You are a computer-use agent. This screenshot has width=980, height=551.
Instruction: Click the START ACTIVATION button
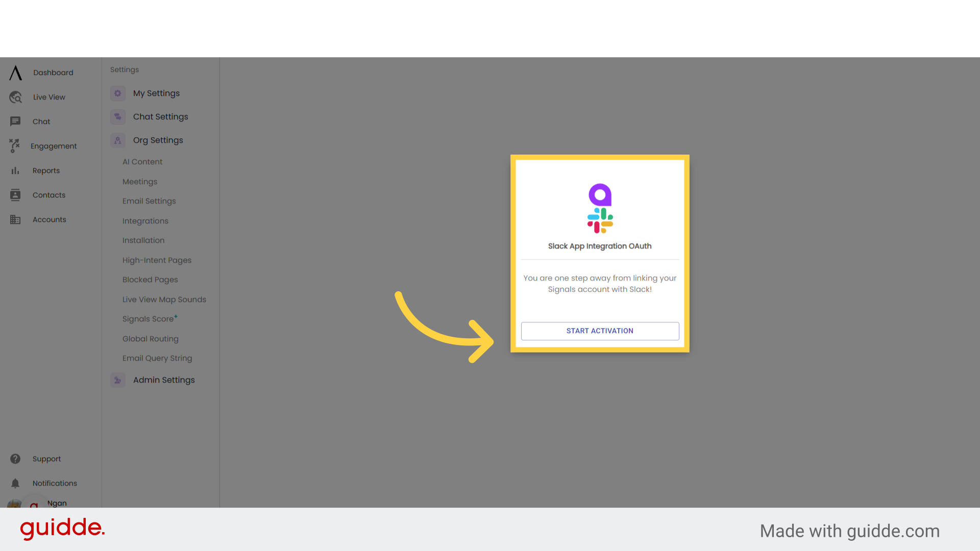tap(600, 331)
